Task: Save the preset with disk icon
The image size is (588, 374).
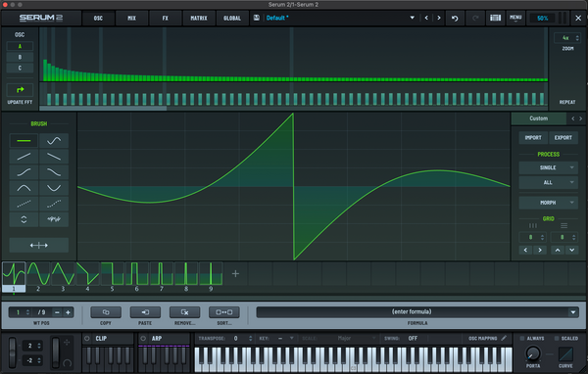Action: [257, 18]
